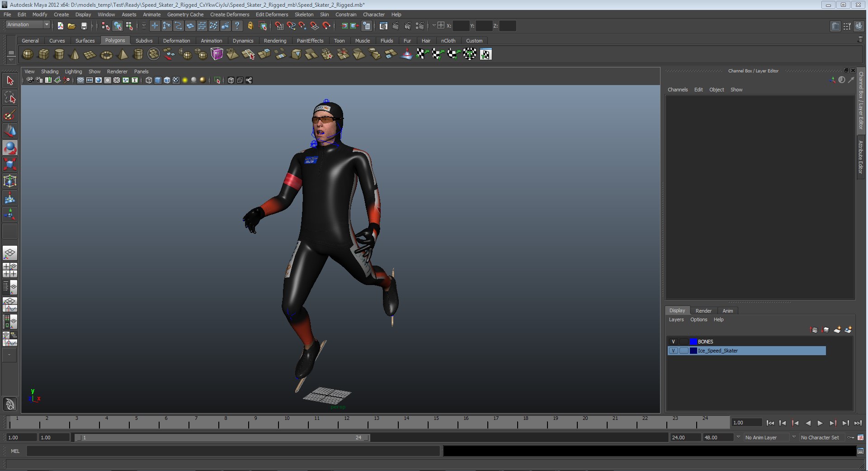Click BONES layer blue color swatch

693,342
